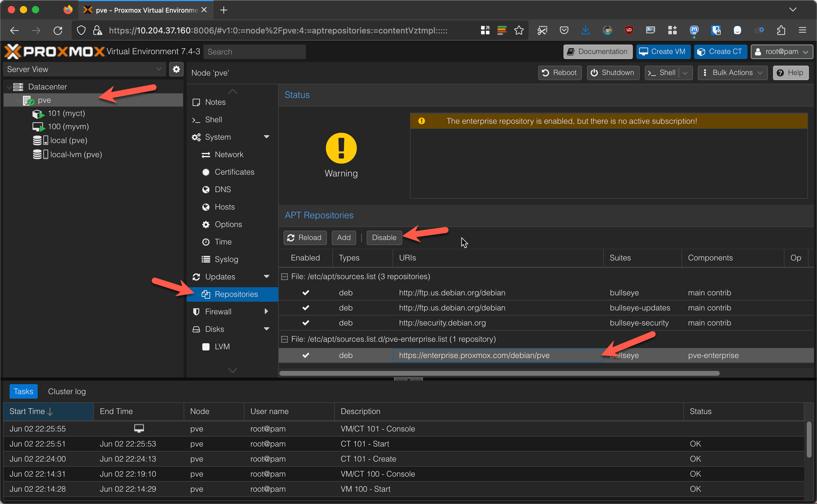The image size is (817, 504).
Task: Reboot the pve node
Action: click(x=560, y=73)
